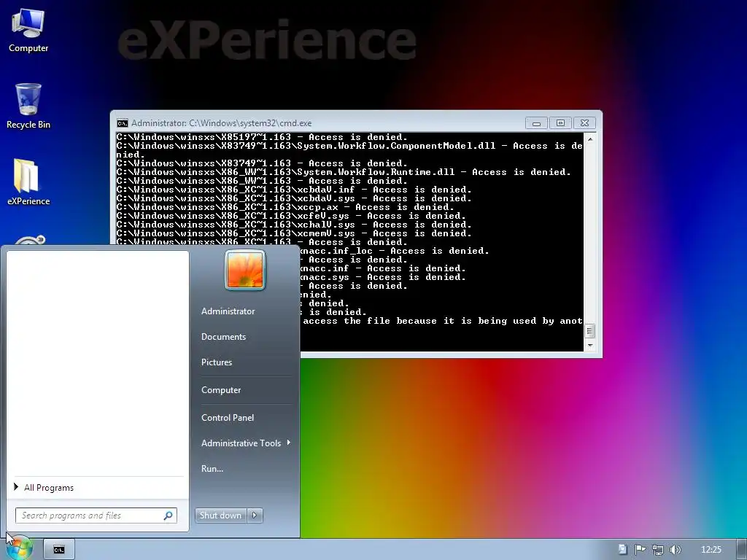Click the search magnifier icon
Screen dimensions: 747x560
169,516
